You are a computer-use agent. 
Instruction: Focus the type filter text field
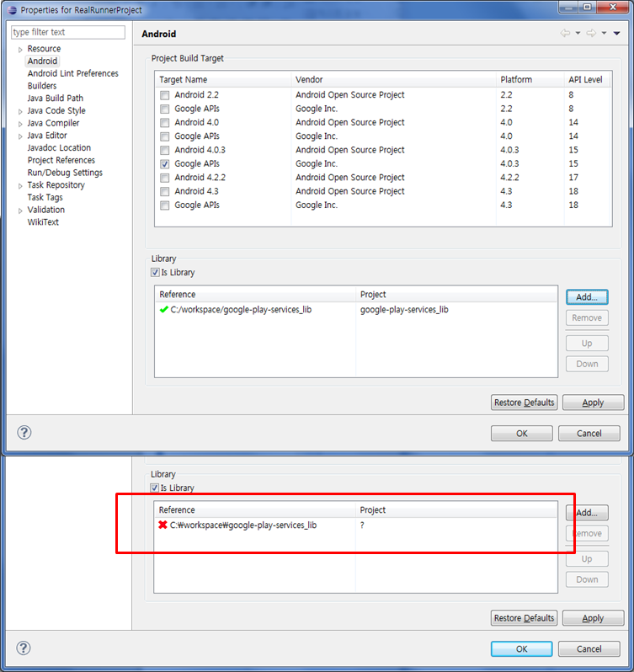68,32
